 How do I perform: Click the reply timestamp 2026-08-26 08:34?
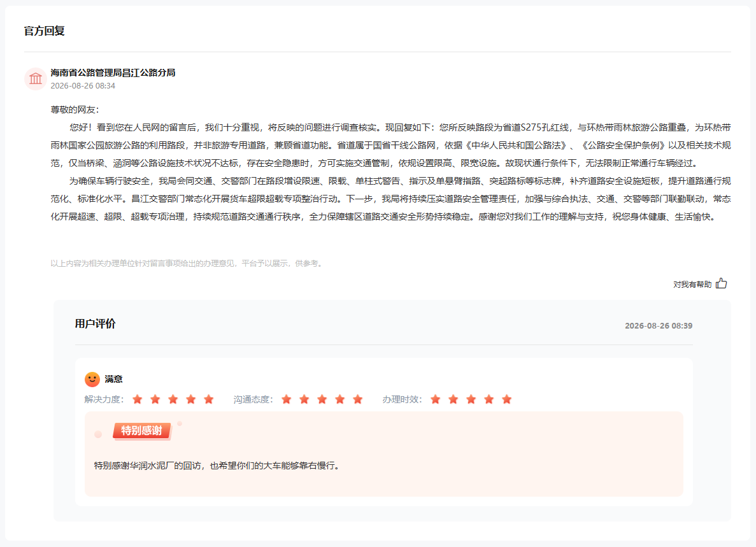coord(83,86)
